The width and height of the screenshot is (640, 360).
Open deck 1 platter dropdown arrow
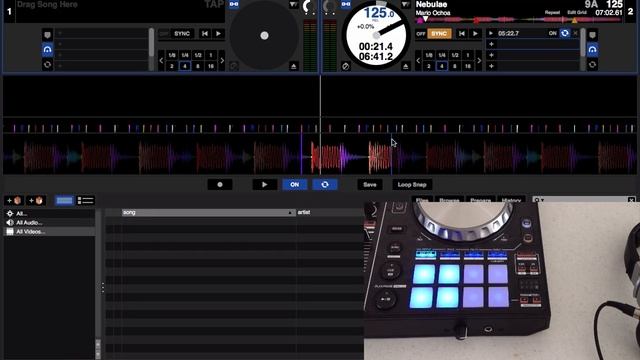coord(293,4)
